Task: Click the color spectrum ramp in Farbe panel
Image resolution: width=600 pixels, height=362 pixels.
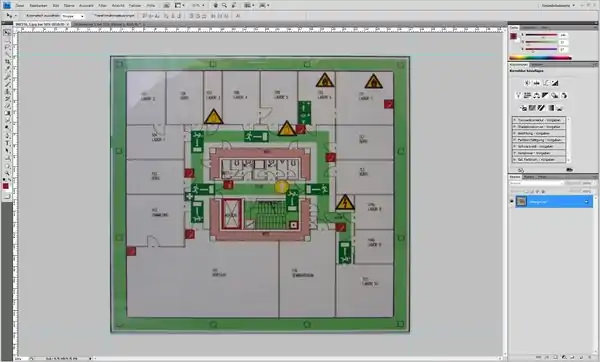Action: point(540,58)
